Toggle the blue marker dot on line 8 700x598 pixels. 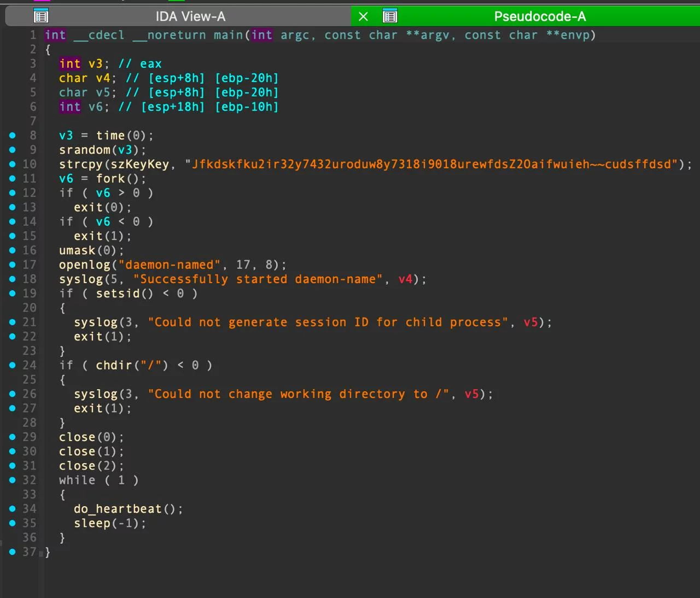click(x=12, y=135)
